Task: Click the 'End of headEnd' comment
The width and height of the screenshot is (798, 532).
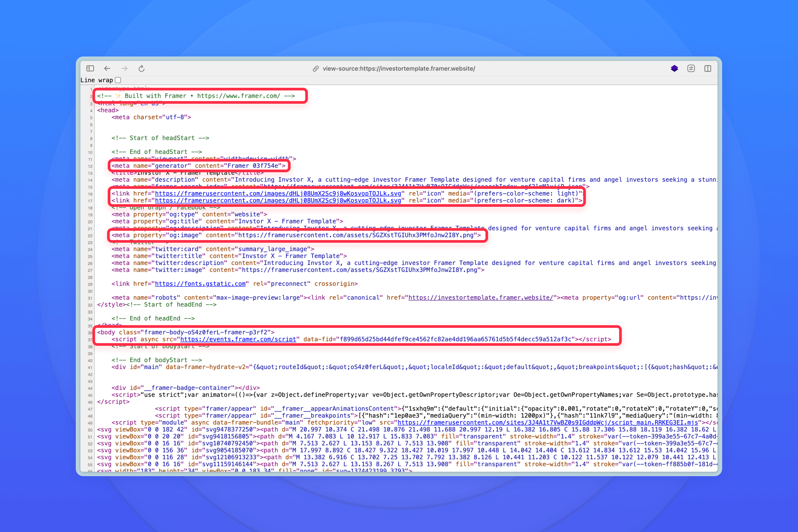Action: coord(153,319)
